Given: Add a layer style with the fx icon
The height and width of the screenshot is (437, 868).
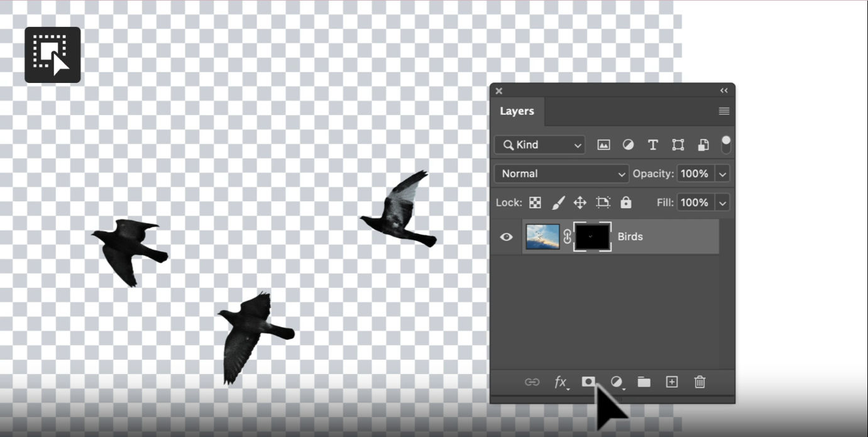Looking at the screenshot, I should 560,382.
